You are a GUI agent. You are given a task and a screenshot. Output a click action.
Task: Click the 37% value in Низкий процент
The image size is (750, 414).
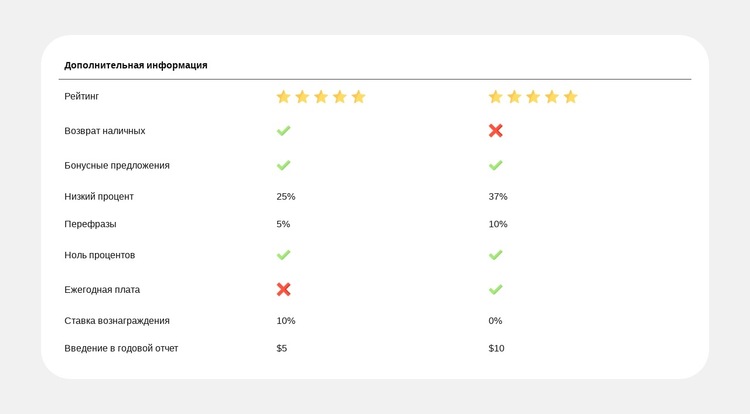click(x=498, y=197)
